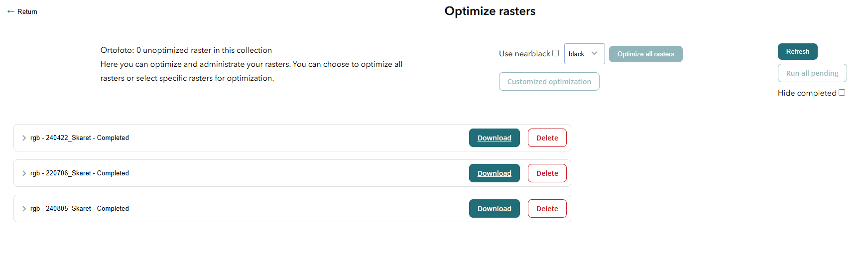Image resolution: width=868 pixels, height=271 pixels.
Task: Tick the Hide completed checkbox
Action: [842, 93]
